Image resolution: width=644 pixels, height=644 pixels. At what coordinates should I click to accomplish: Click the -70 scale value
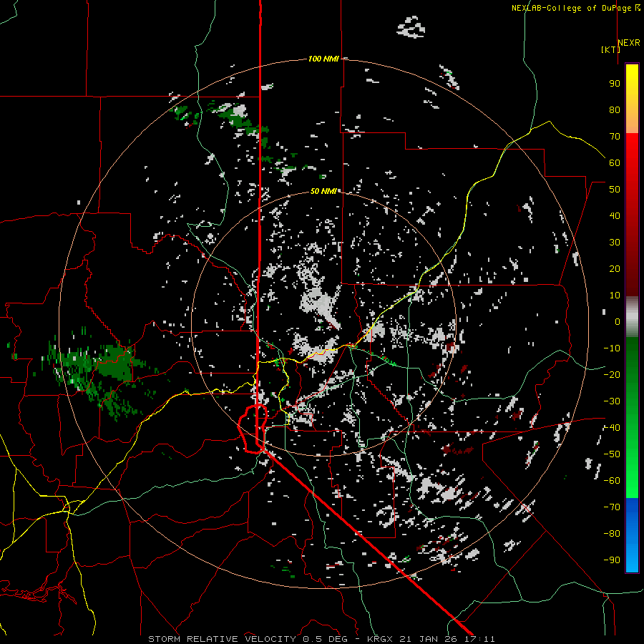(x=612, y=507)
